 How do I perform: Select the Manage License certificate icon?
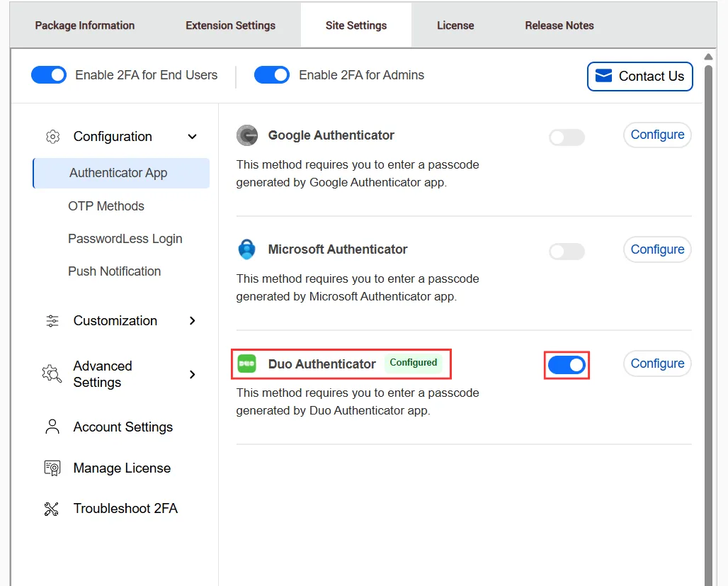[51, 468]
